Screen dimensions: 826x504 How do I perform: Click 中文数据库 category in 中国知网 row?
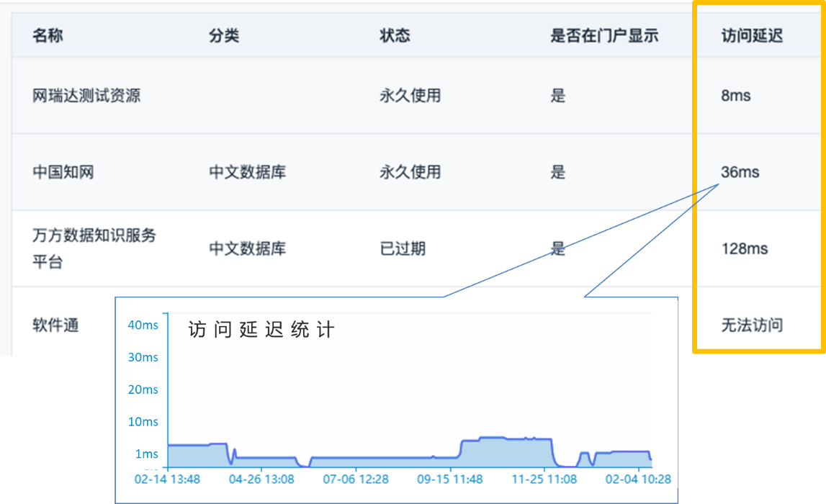pos(247,172)
